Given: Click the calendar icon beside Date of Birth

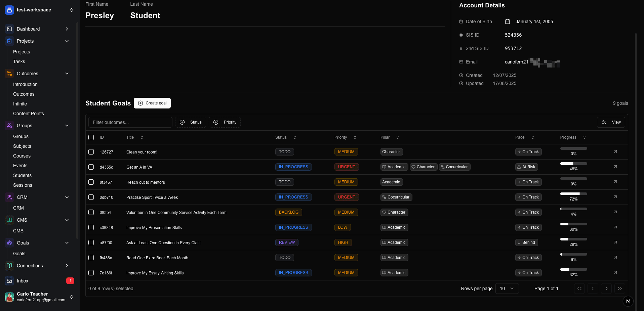Looking at the screenshot, I should pos(508,21).
